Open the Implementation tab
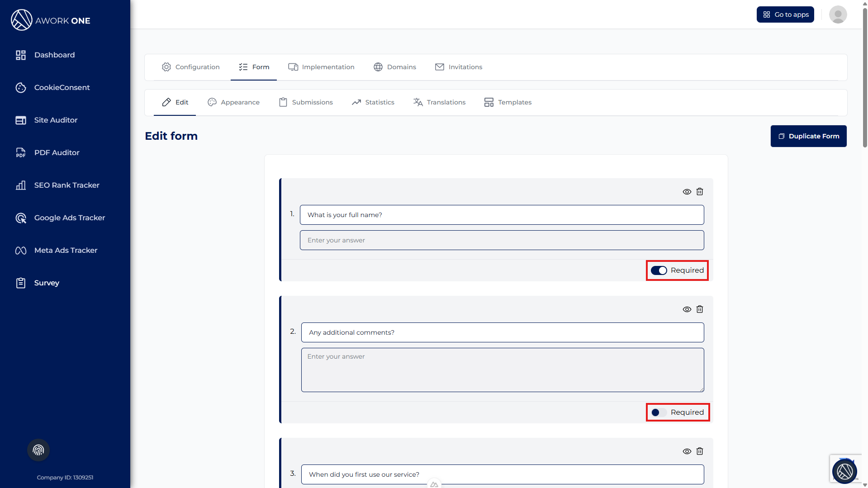The height and width of the screenshot is (488, 868). (x=322, y=67)
